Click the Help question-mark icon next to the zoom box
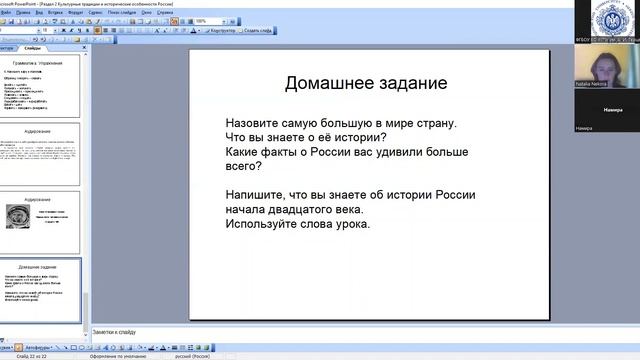The width and height of the screenshot is (640, 360). 232,21
